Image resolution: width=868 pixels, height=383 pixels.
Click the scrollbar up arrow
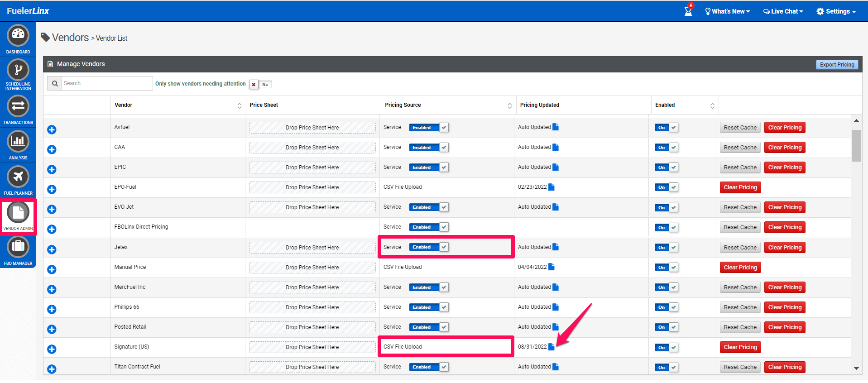(856, 120)
